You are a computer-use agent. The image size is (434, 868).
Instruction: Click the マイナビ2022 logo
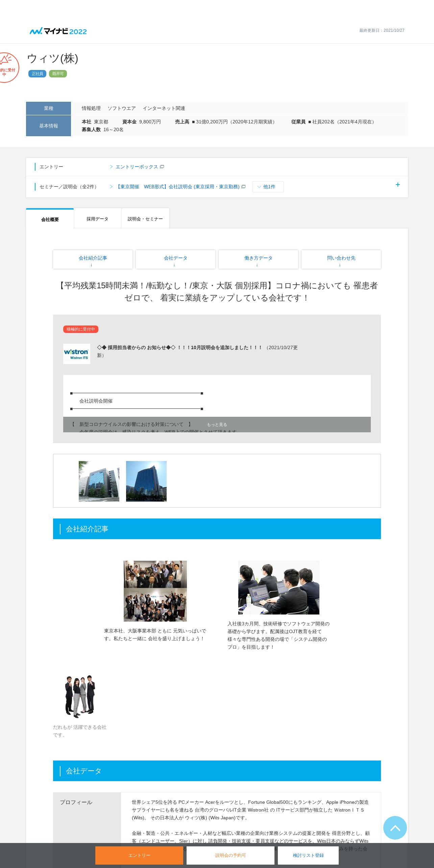[58, 31]
